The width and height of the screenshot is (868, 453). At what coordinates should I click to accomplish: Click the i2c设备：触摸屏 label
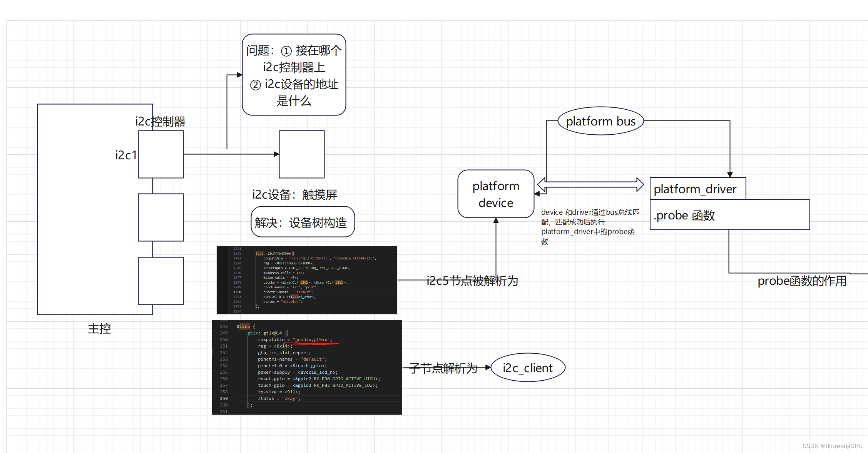pyautogui.click(x=294, y=195)
